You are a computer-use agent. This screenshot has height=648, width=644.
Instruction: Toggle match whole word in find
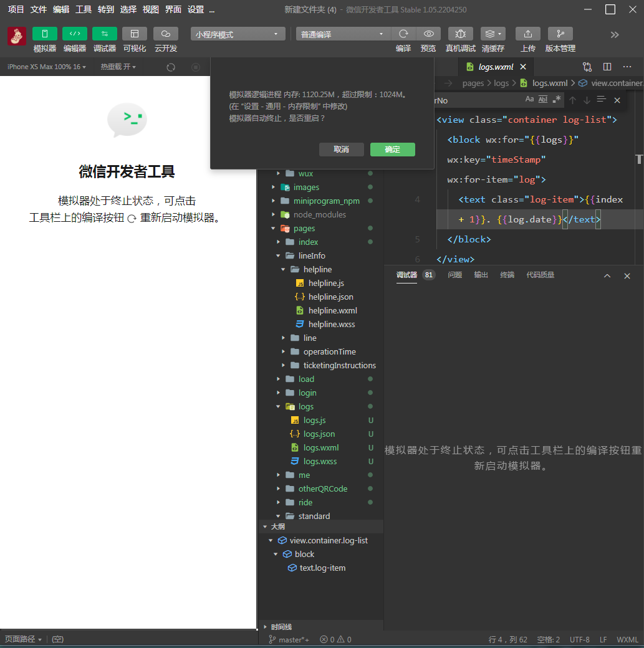tap(543, 99)
